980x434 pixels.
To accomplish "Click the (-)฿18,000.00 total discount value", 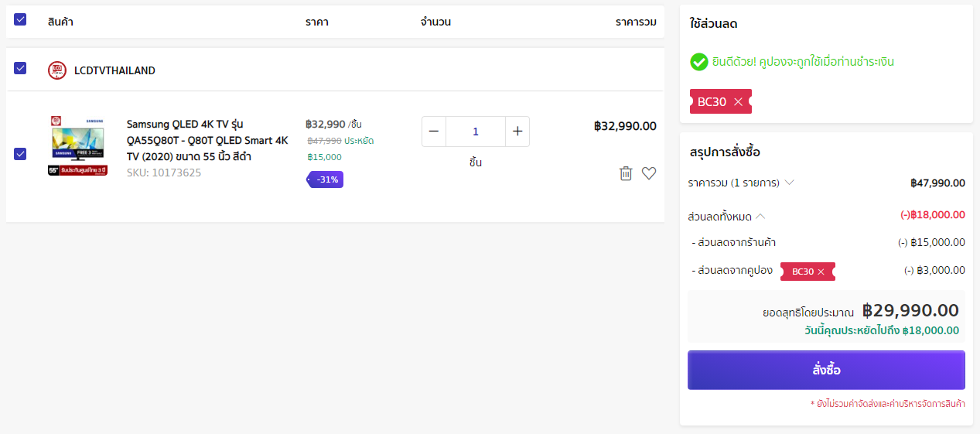I will (x=933, y=215).
